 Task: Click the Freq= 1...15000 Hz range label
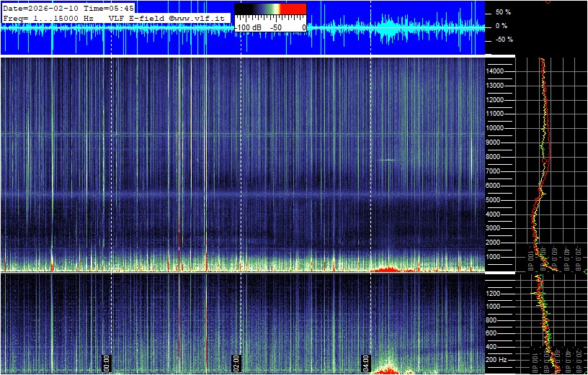[x=48, y=17]
